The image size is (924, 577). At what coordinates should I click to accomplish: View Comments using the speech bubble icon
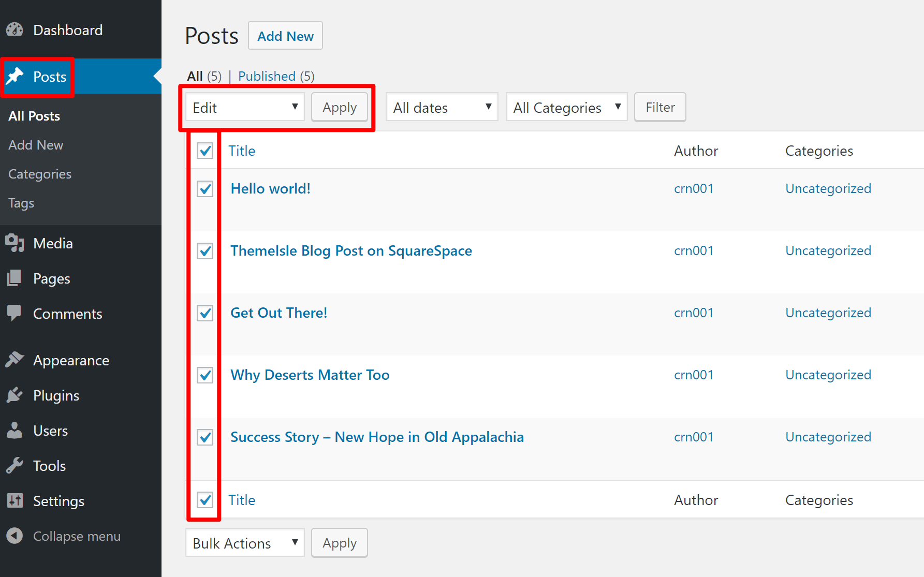point(14,313)
